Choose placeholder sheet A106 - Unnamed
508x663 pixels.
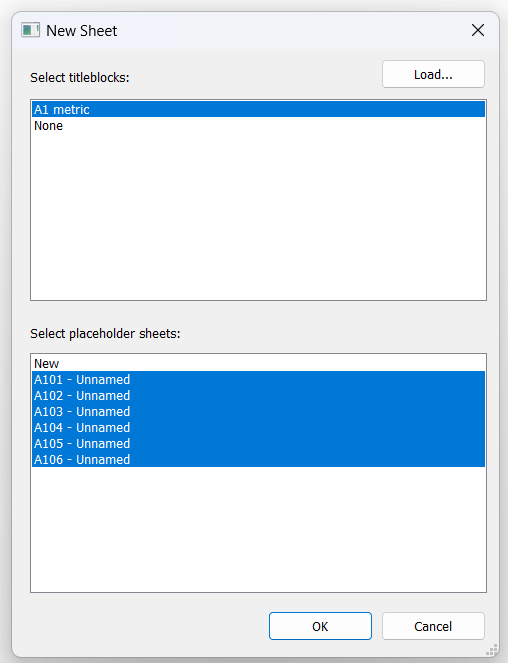[x=258, y=460]
